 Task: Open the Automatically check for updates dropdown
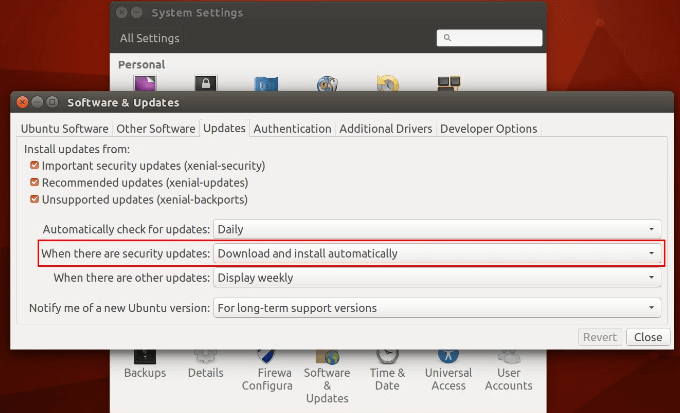pos(438,229)
